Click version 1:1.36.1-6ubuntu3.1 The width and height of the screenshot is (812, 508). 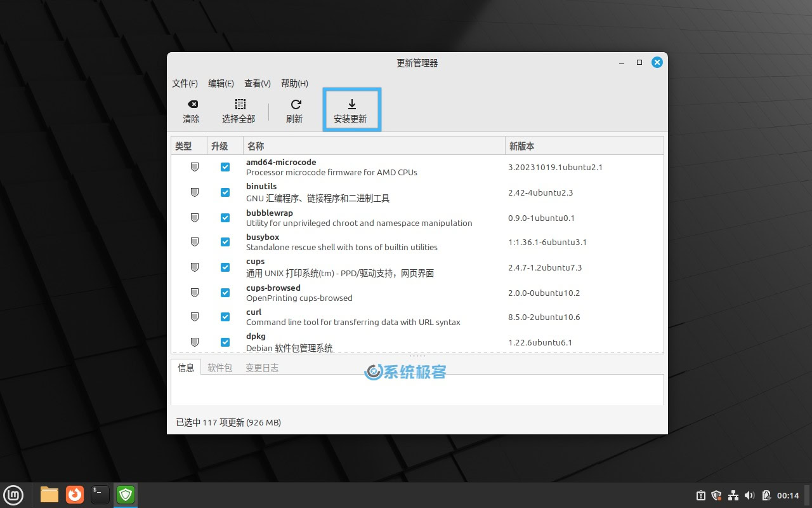(x=547, y=242)
